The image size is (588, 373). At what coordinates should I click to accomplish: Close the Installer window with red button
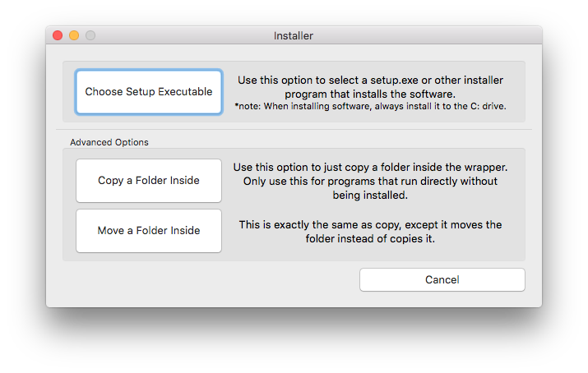[x=58, y=35]
